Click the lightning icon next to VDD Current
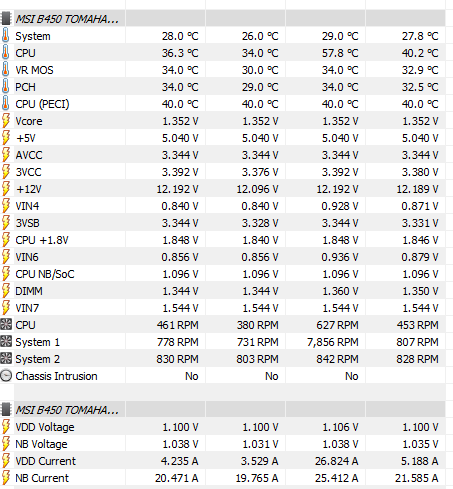This screenshot has width=453, height=489. pos(6,461)
